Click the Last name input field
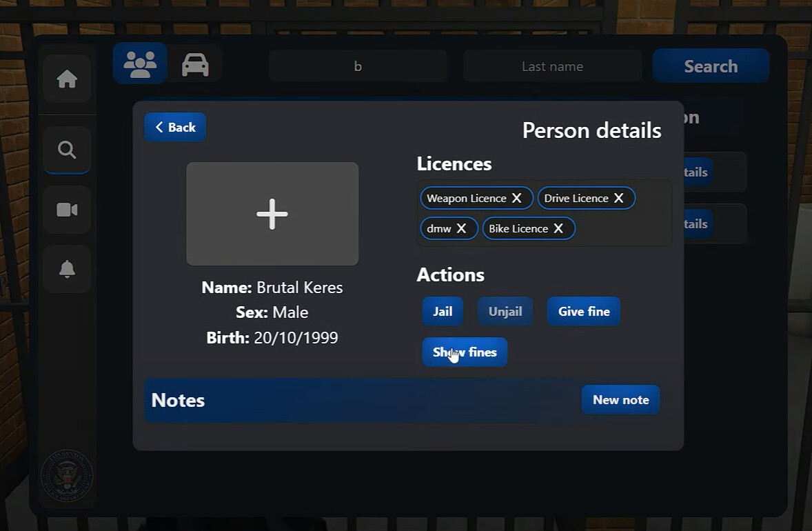The width and height of the screenshot is (812, 531). point(552,66)
